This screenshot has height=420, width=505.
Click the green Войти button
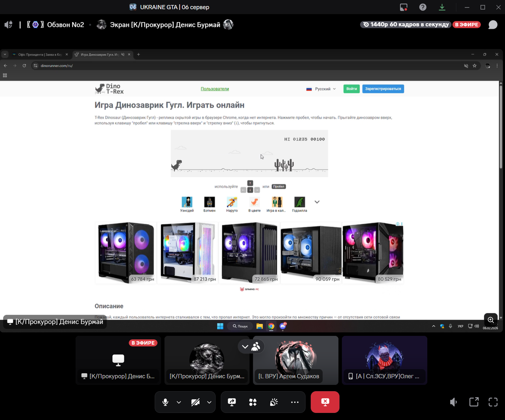pyautogui.click(x=352, y=89)
